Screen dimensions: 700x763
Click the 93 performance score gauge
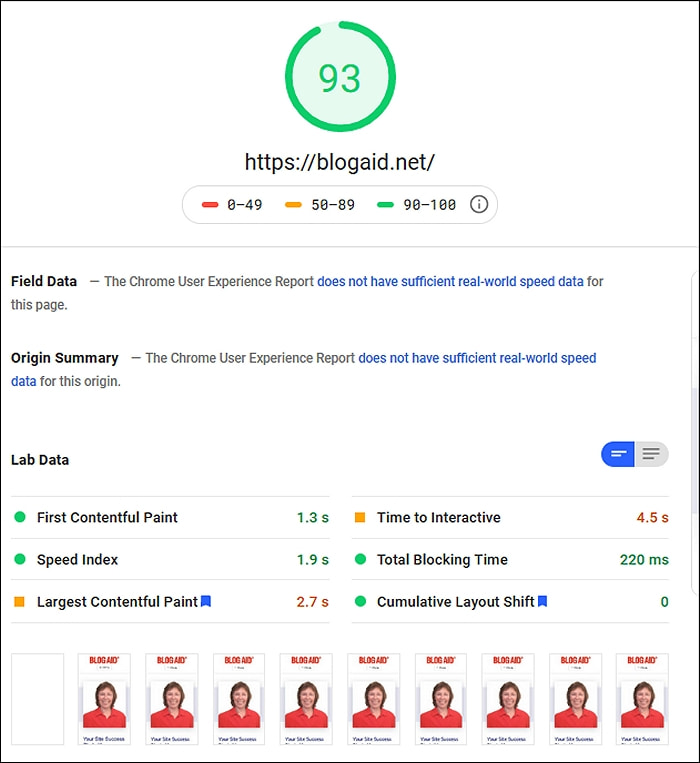pyautogui.click(x=341, y=76)
